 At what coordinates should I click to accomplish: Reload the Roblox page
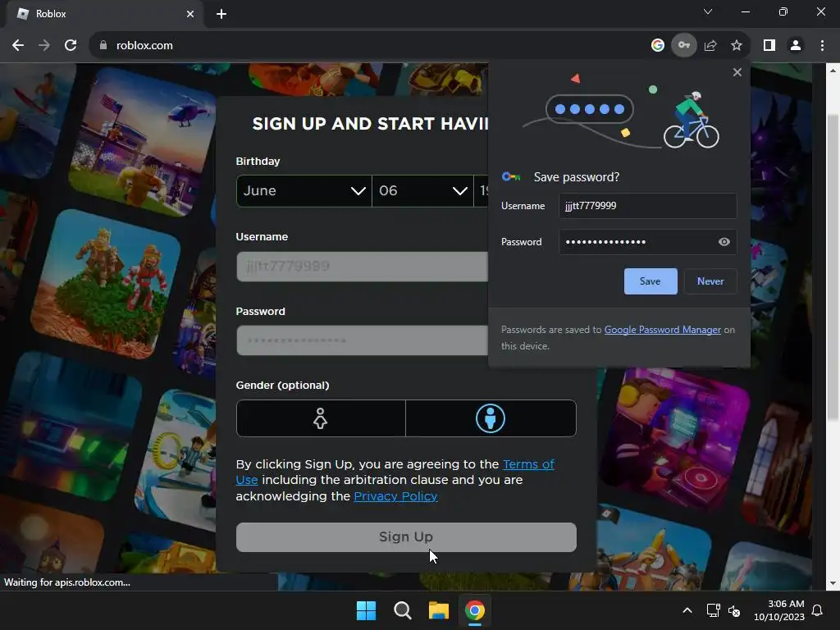[71, 46]
